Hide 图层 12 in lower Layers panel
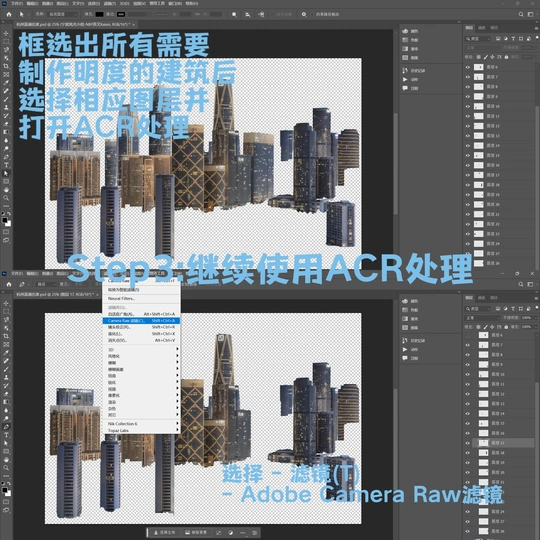540x540 pixels. [468, 394]
